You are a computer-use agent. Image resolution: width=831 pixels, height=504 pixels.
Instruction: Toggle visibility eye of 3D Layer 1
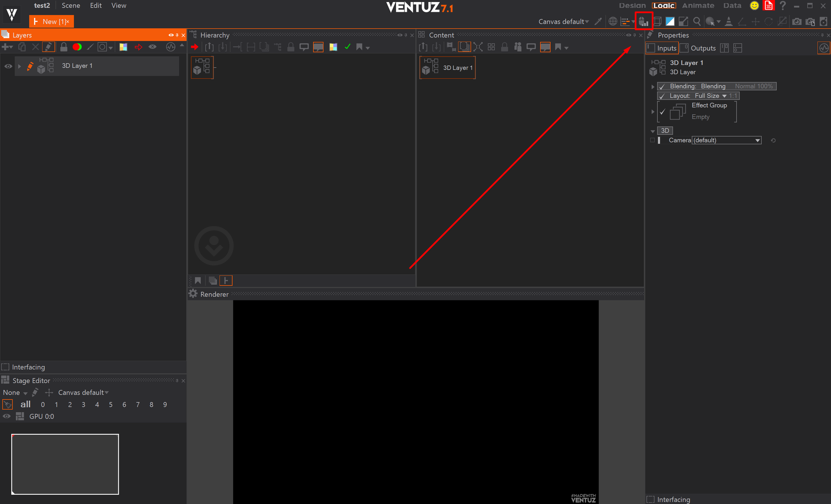[x=8, y=66]
